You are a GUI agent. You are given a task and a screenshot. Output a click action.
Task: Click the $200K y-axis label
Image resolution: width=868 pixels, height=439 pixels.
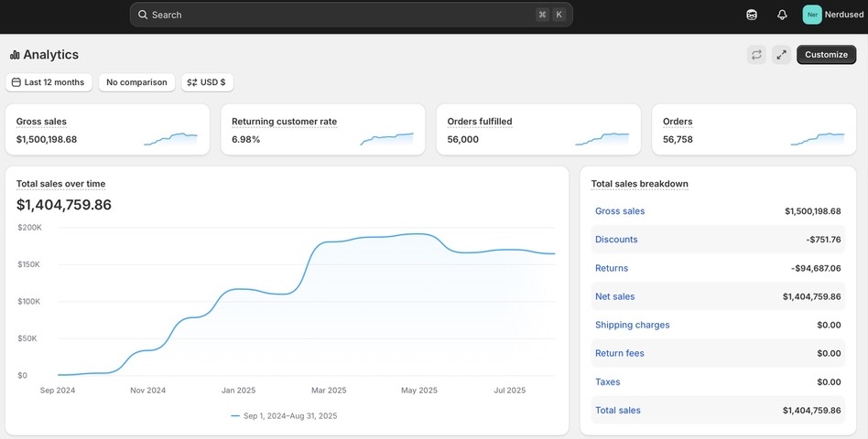tap(29, 227)
